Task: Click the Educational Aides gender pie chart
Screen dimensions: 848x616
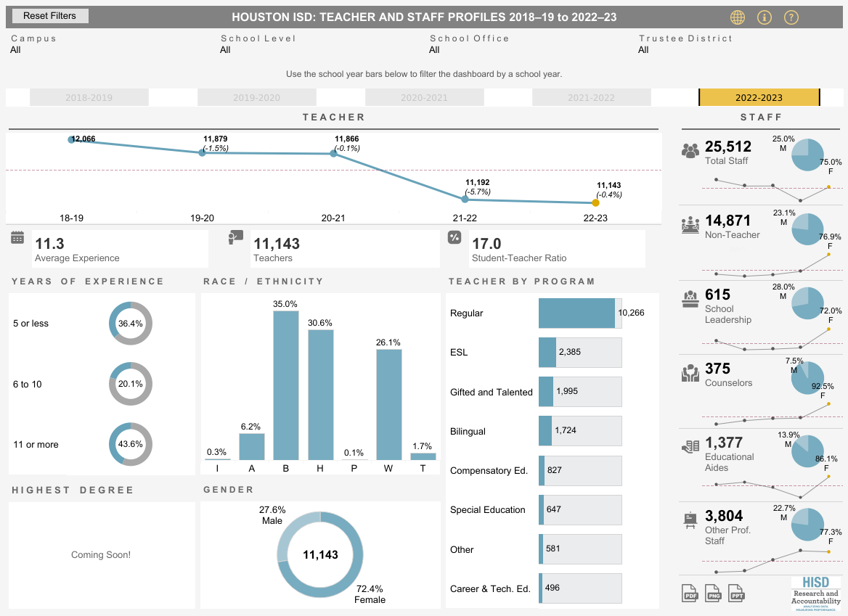Action: 807,451
